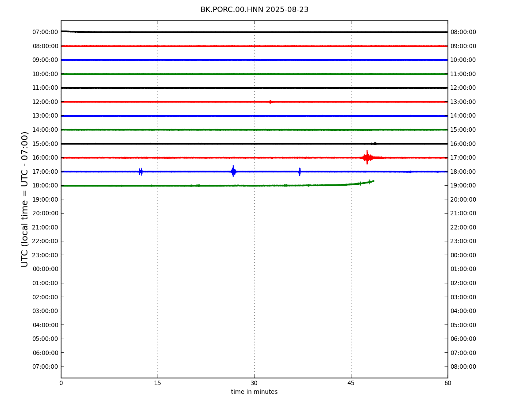Click the plot title BK.PORC.00.HNN 2025-08-23
The width and height of the screenshot is (509, 420).
pyautogui.click(x=254, y=10)
